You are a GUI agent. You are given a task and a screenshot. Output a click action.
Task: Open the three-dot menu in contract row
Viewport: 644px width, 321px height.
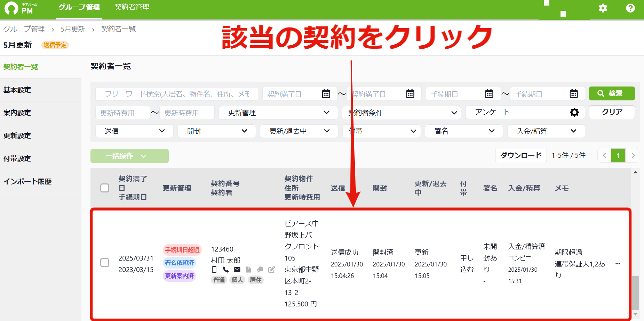[x=618, y=264]
